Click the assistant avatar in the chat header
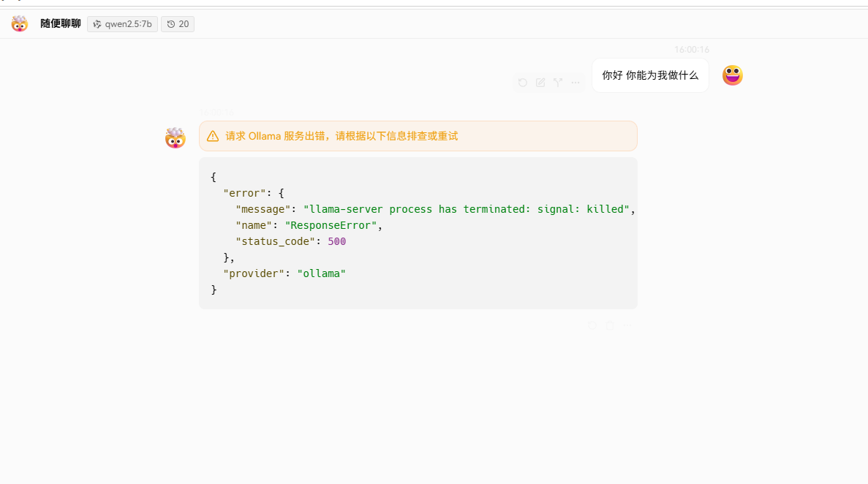This screenshot has width=868, height=484. (19, 24)
